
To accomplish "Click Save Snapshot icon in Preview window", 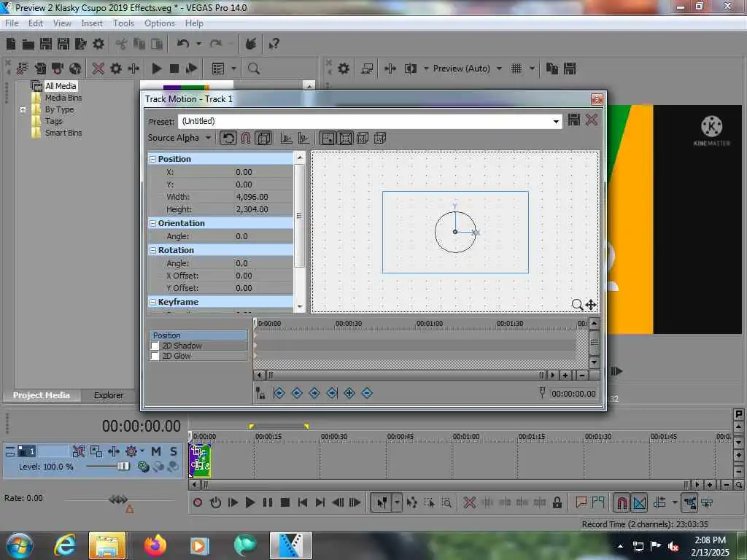I will 570,69.
